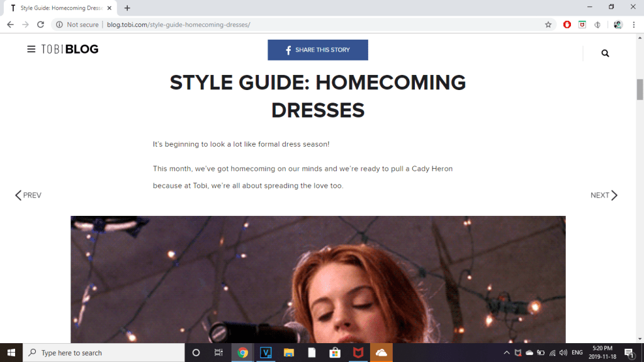Go to the PREV article
This screenshot has width=644, height=362.
coord(28,195)
